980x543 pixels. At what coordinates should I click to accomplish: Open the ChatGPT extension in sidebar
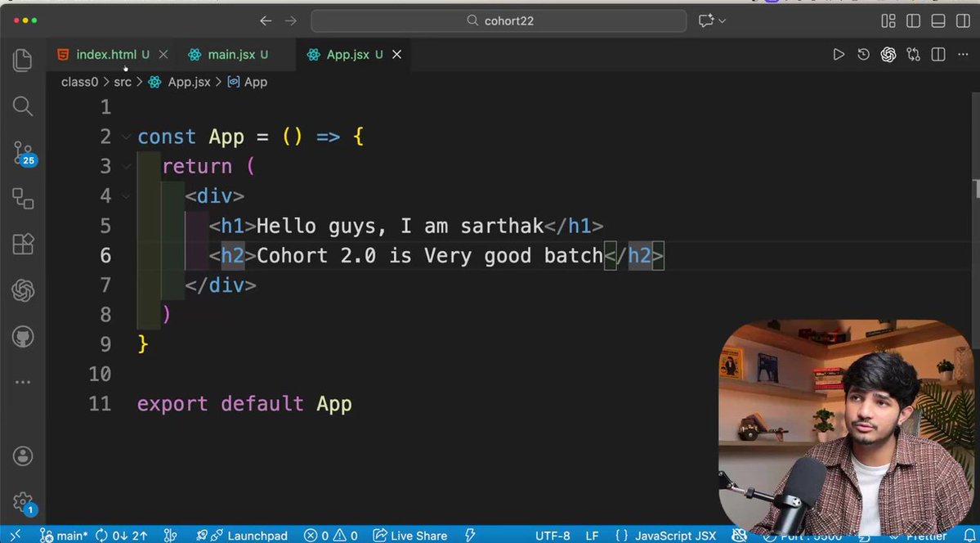pyautogui.click(x=22, y=289)
